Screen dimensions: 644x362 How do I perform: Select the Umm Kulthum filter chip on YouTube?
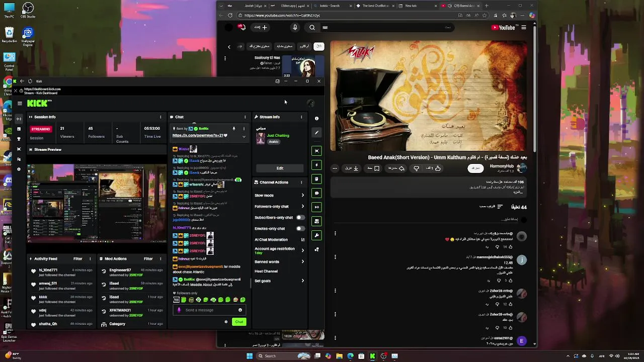pos(304,46)
